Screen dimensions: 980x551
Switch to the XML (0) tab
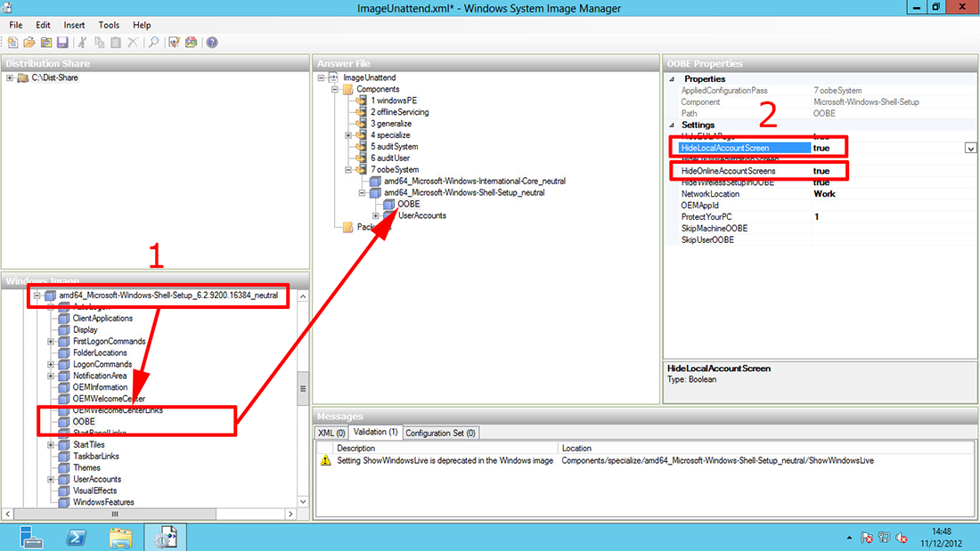coord(331,433)
